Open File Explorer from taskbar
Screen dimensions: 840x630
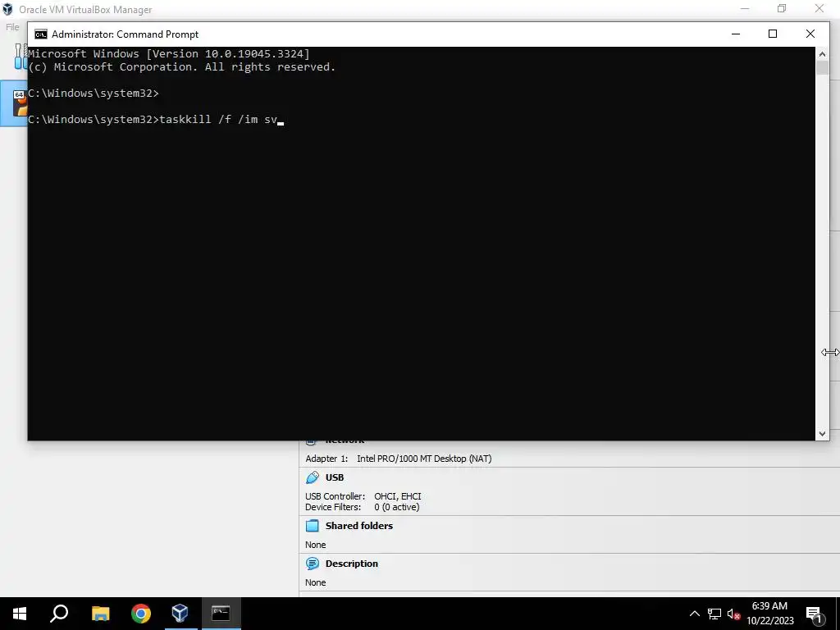click(100, 614)
